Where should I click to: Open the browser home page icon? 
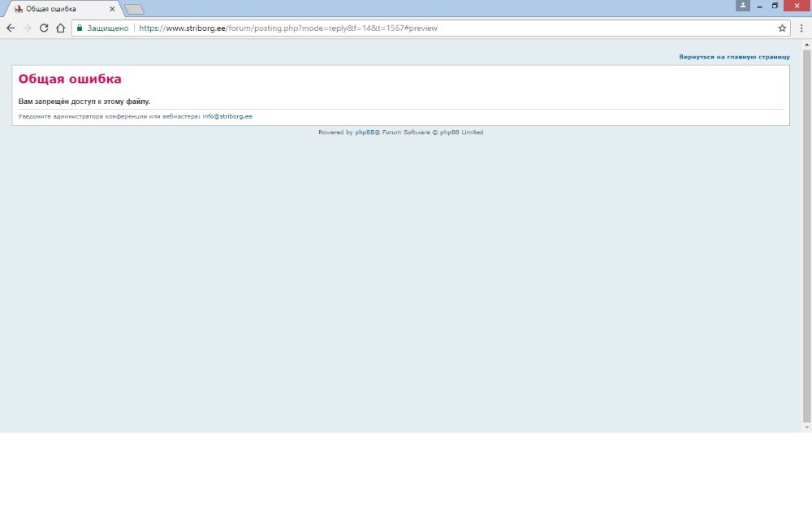click(x=60, y=28)
